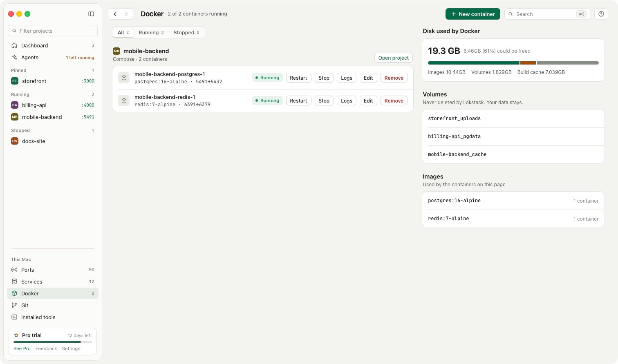
Task: Click the Installed tools terminal icon
Action: pyautogui.click(x=14, y=317)
